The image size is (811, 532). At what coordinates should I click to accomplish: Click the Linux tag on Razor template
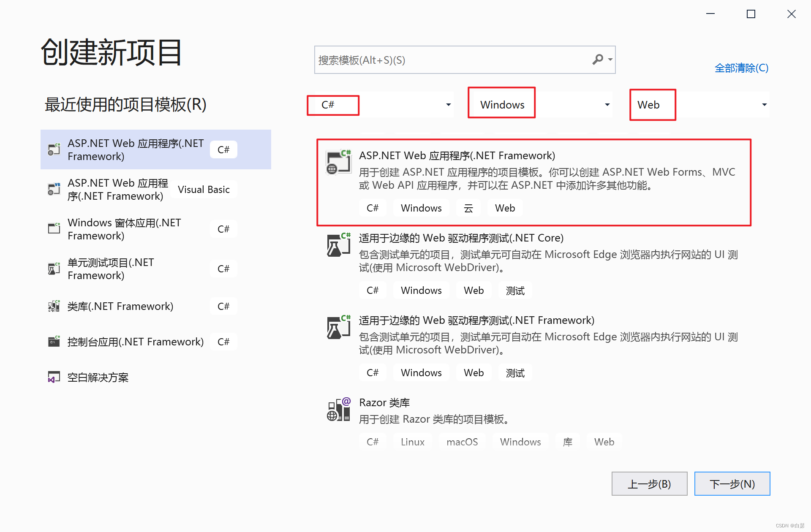[x=413, y=442]
